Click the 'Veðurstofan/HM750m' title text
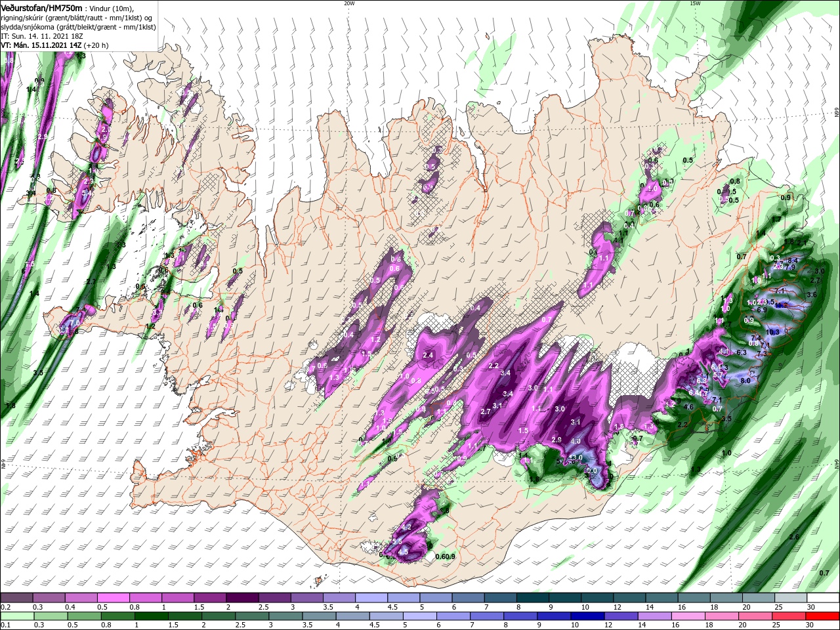 (41, 7)
